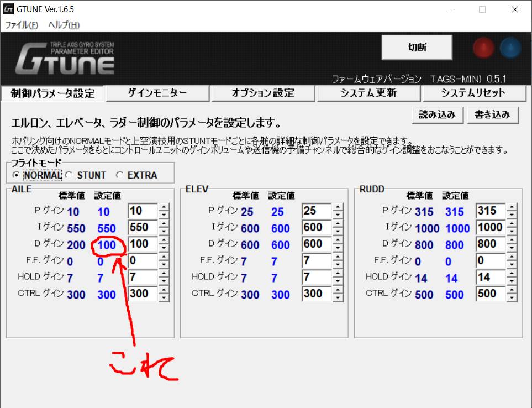Click the GTUNE title bar app icon

(x=8, y=9)
